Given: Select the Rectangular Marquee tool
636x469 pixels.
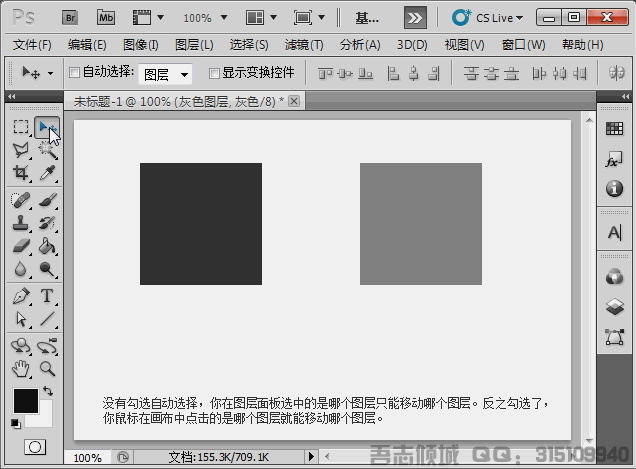Looking at the screenshot, I should (21, 127).
